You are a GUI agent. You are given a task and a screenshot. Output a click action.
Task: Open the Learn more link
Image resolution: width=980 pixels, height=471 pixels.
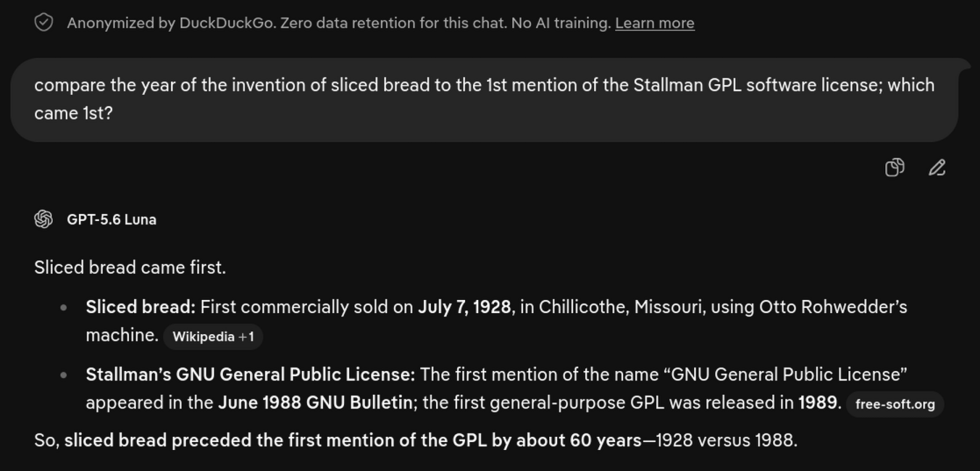[x=655, y=23]
